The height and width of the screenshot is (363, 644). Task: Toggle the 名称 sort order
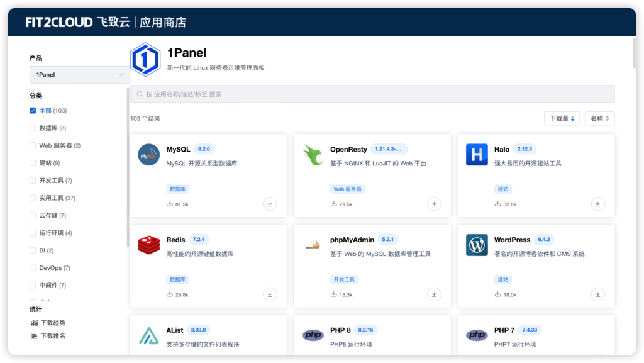click(x=599, y=118)
